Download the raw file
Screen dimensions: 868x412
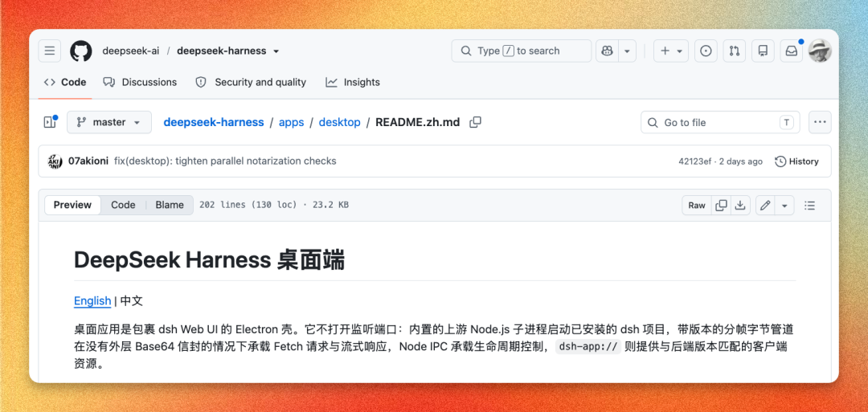coord(739,205)
